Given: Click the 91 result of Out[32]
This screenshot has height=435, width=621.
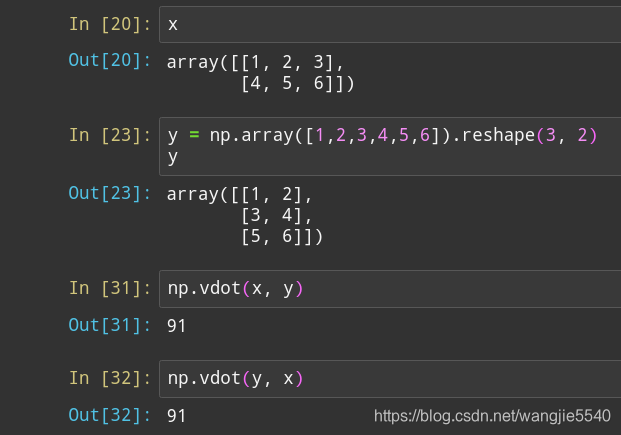Looking at the screenshot, I should point(176,416).
